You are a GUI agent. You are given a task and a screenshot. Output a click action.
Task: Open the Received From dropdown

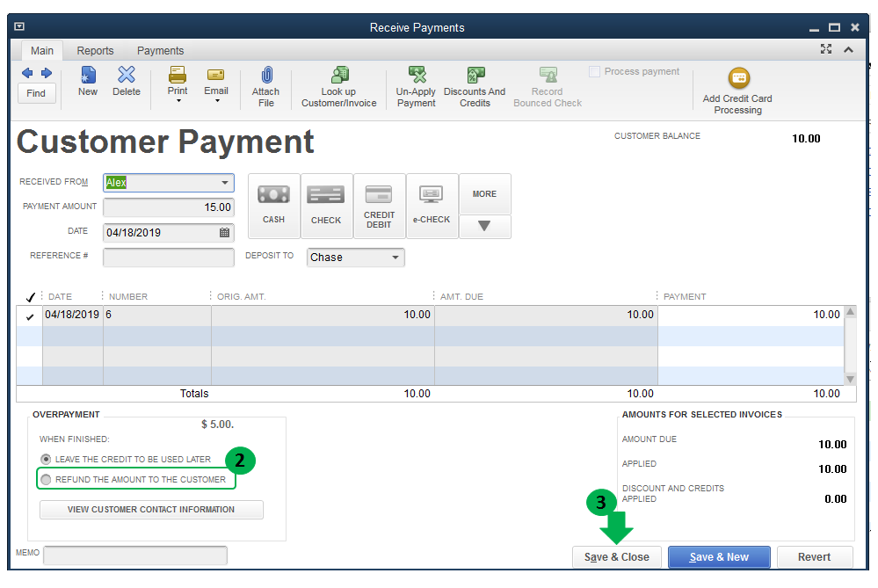(224, 183)
